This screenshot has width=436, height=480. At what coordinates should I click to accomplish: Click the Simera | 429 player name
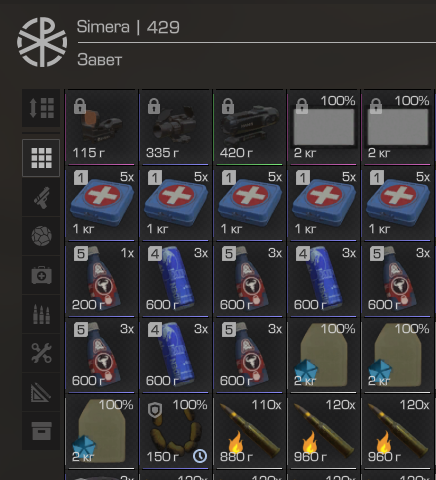128,27
